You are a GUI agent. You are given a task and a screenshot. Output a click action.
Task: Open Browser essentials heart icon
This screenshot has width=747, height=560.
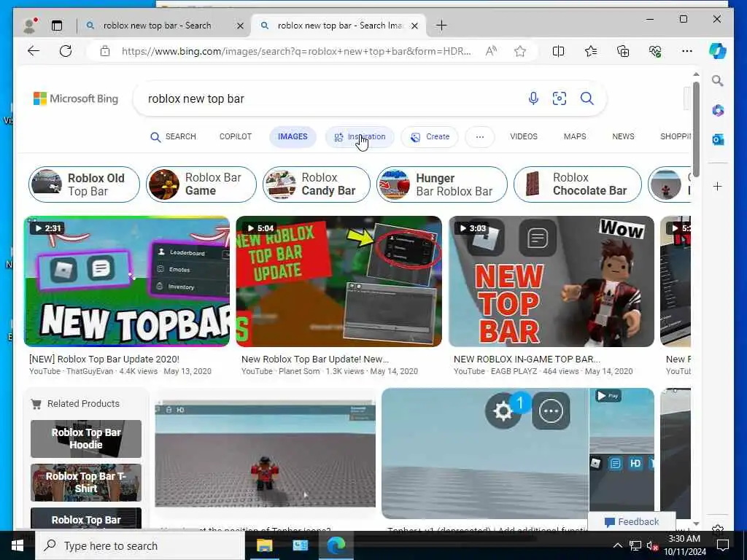655,51
